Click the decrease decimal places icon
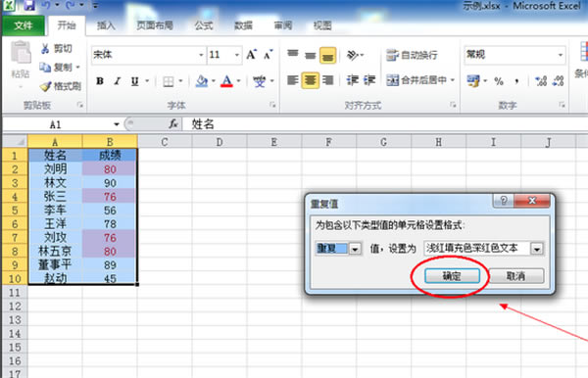The height and width of the screenshot is (378, 588). (x=558, y=81)
